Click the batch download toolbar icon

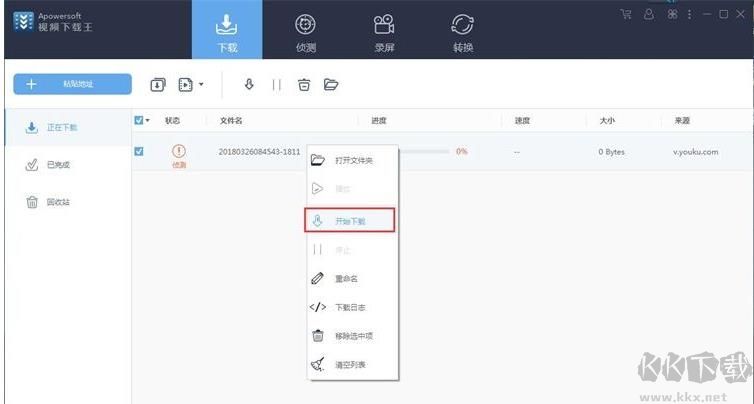[158, 85]
